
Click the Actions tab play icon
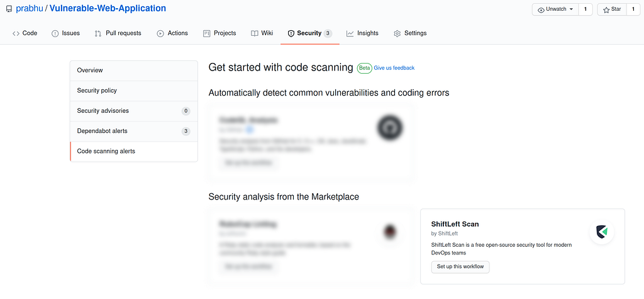160,33
